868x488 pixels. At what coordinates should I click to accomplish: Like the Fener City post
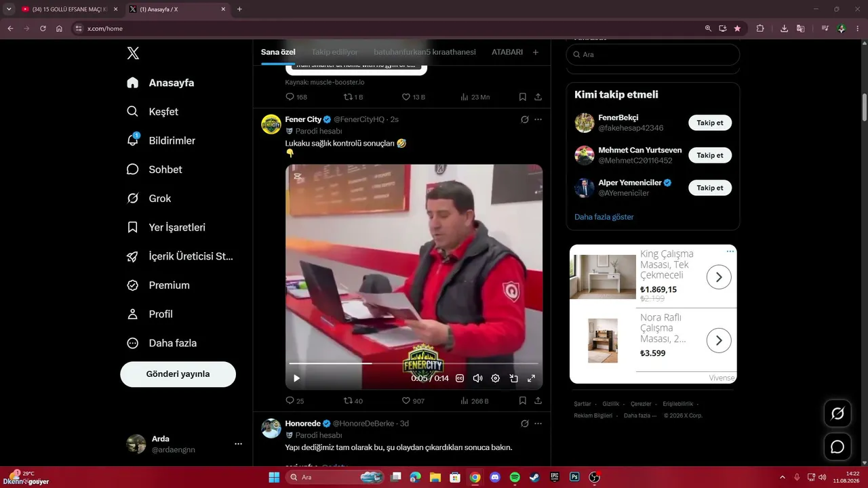point(413,401)
